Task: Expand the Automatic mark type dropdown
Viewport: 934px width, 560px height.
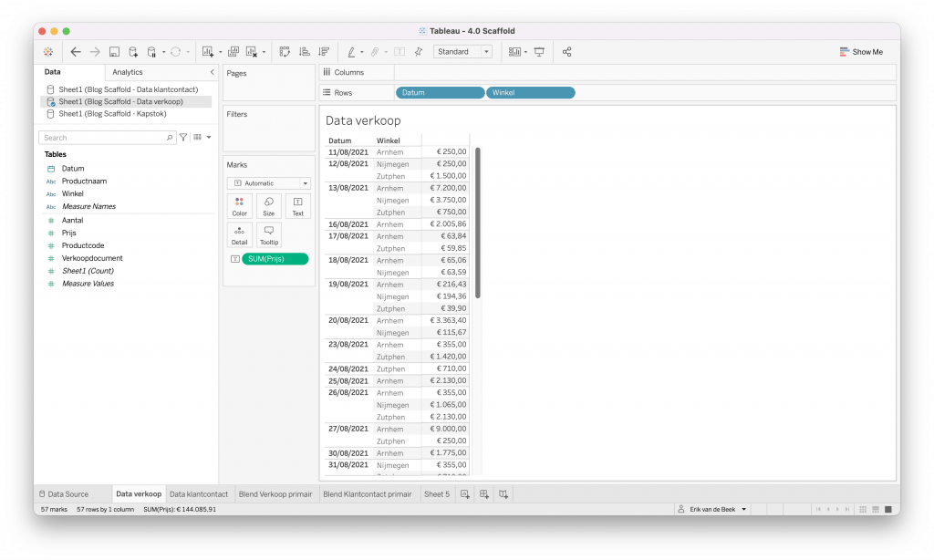Action: pos(269,183)
